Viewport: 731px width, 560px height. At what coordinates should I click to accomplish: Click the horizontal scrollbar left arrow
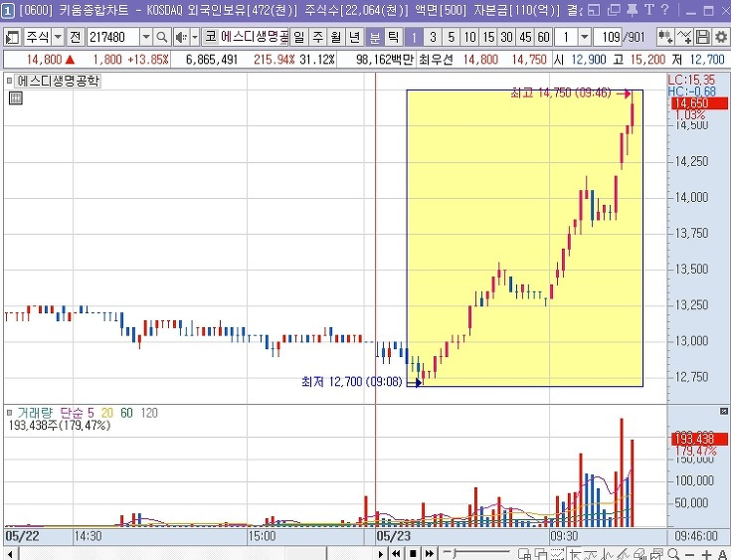click(10, 554)
